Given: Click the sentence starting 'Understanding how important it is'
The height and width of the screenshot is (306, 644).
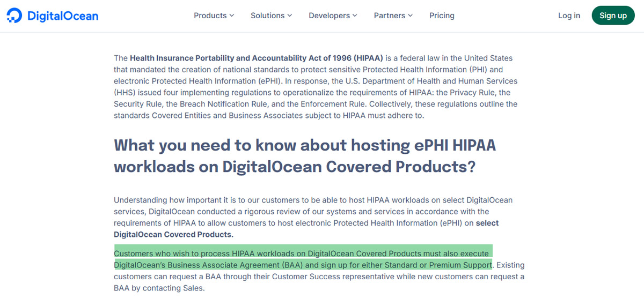Looking at the screenshot, I should pyautogui.click(x=313, y=217).
